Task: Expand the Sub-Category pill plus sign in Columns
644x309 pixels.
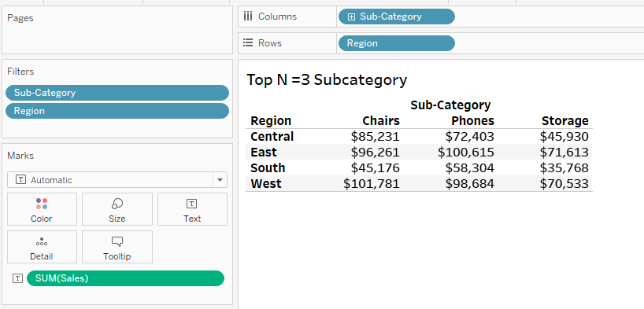Action: coord(351,17)
